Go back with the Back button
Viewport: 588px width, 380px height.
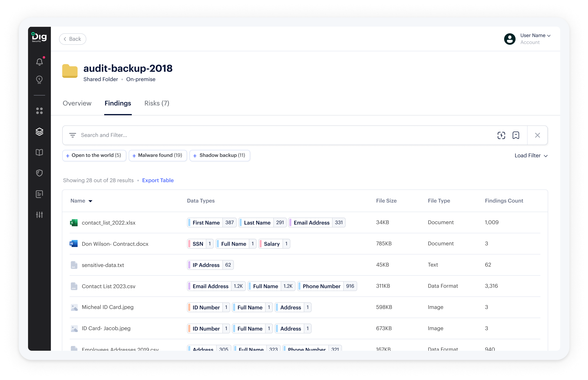pos(73,39)
